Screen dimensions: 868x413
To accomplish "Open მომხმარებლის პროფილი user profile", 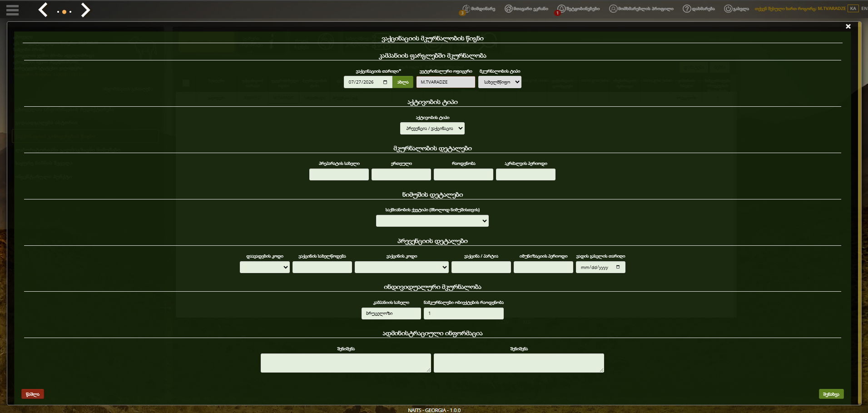I will click(641, 9).
